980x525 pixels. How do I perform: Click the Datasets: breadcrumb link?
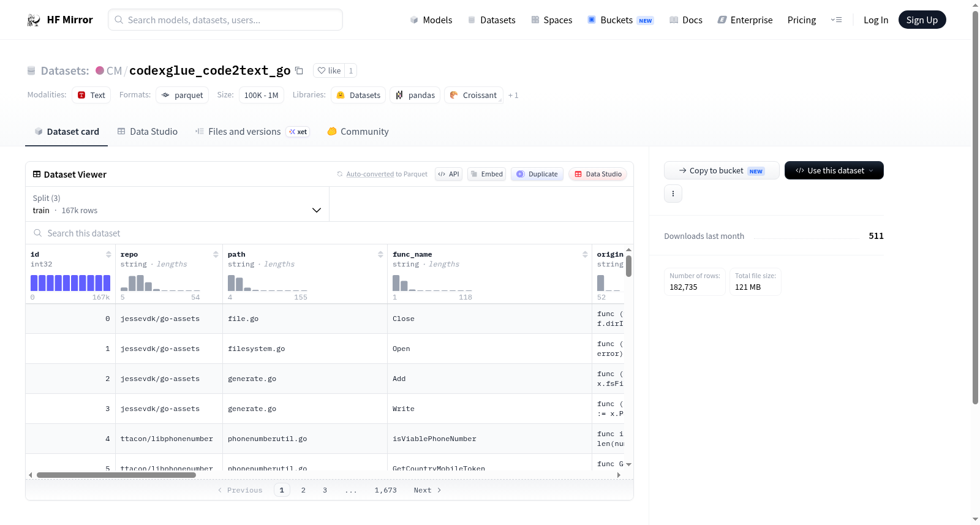[65, 70]
